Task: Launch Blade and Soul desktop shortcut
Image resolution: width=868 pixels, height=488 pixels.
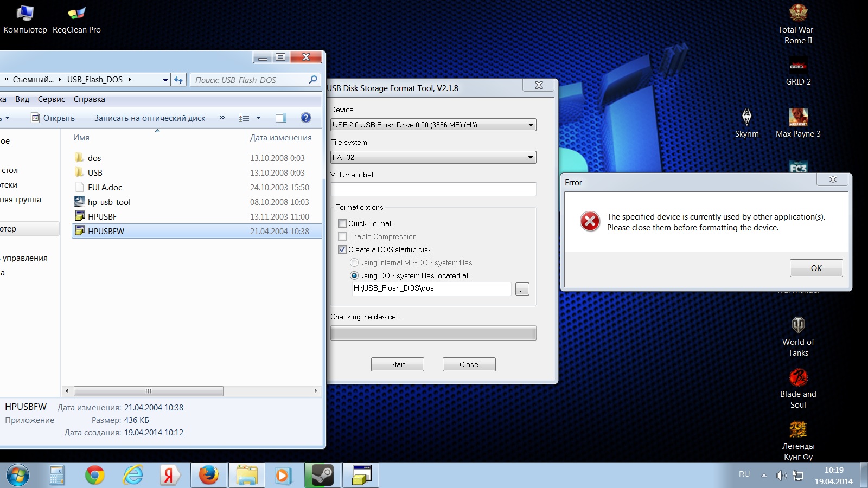Action: pos(798,389)
